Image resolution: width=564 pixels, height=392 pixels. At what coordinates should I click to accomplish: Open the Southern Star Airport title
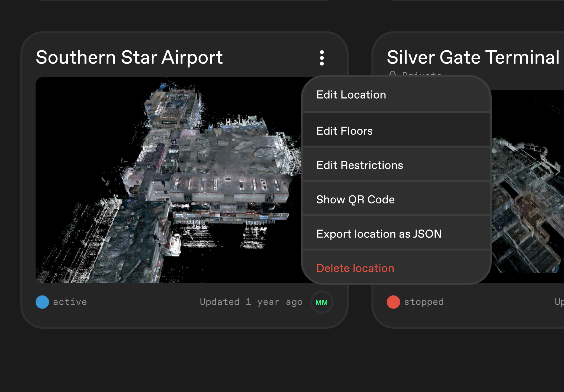[x=129, y=57]
